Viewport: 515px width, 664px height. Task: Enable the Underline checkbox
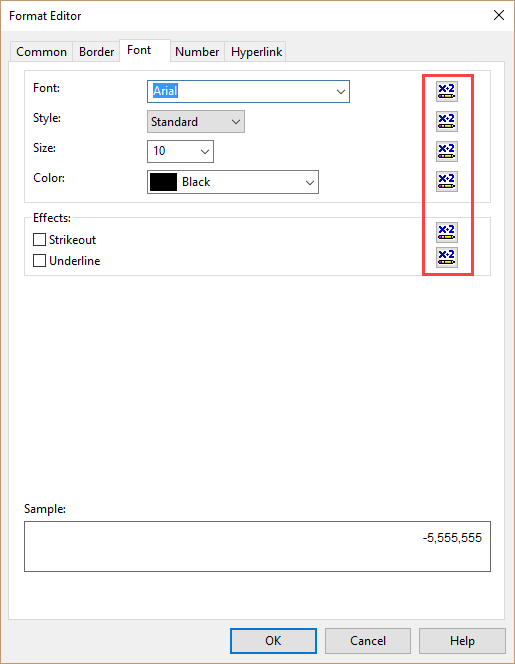pos(39,260)
